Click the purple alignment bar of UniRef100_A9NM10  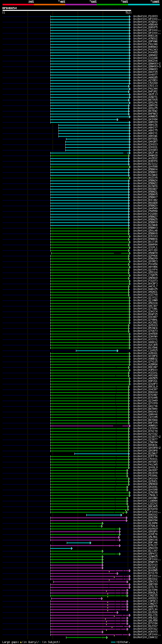[90, 426]
